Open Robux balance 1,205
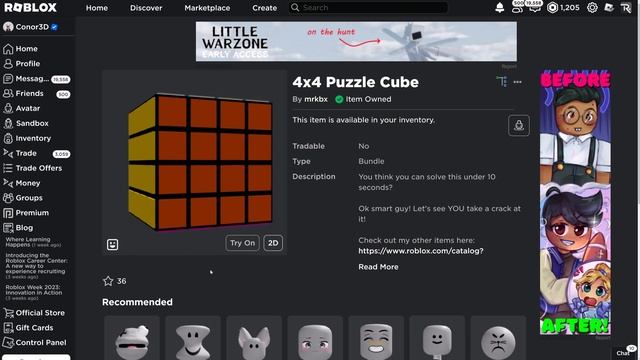This screenshot has height=360, width=640. pos(563,7)
